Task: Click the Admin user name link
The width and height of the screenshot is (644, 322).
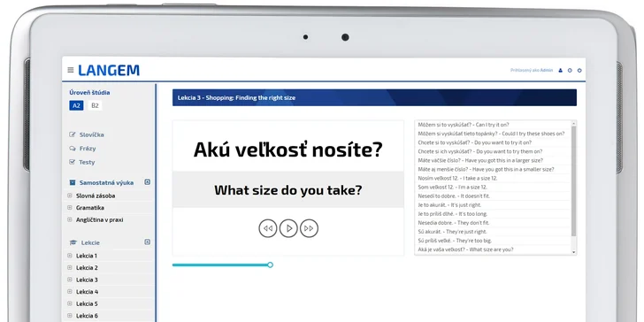Action: [x=547, y=70]
